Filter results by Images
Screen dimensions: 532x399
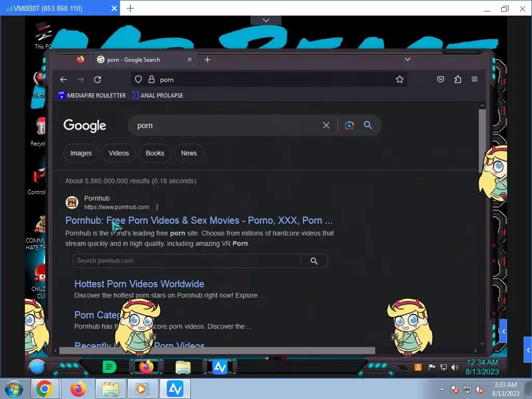(x=81, y=153)
